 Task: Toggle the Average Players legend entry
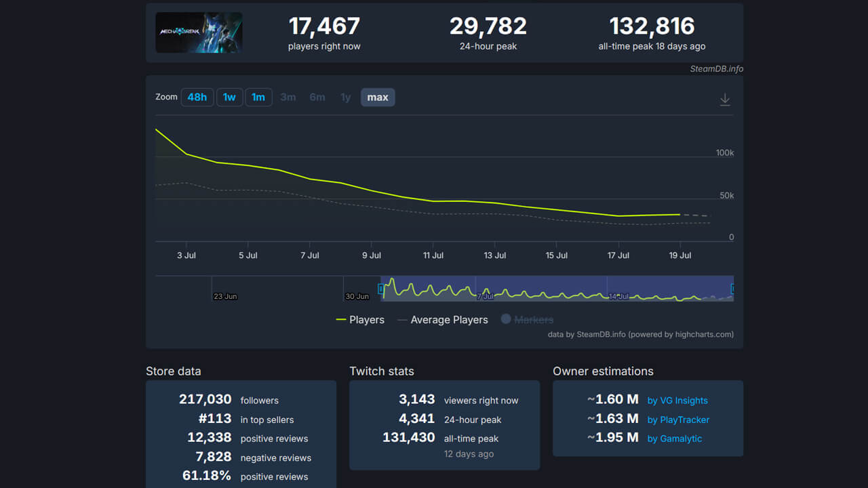(443, 320)
